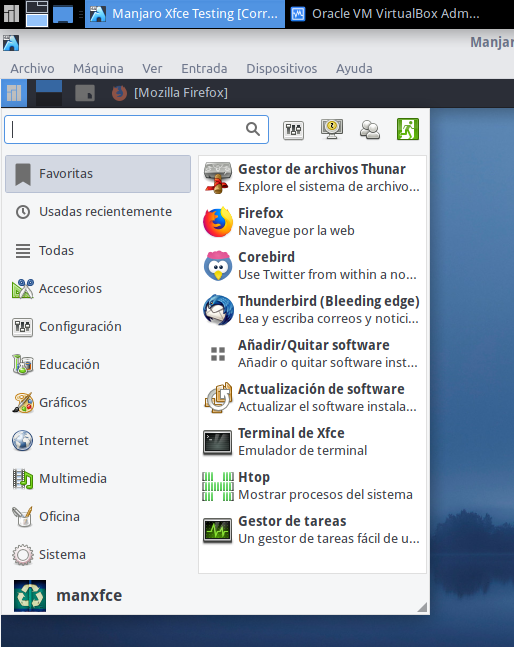The width and height of the screenshot is (514, 647).
Task: Open the Oficina category
Action: tap(98, 516)
